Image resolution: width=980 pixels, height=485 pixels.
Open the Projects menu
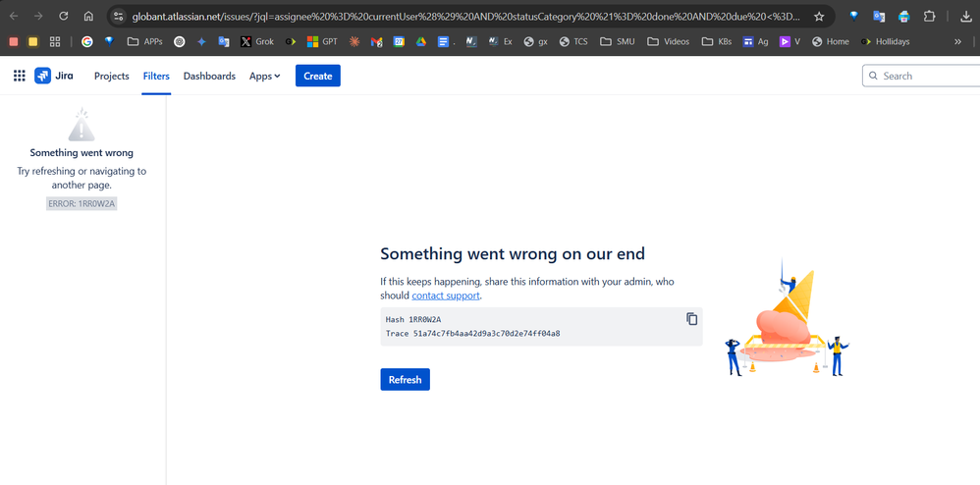pos(111,76)
